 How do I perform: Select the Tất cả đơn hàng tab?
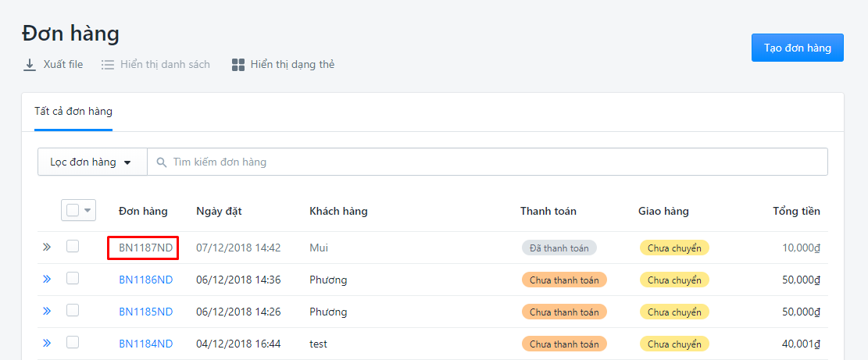pyautogui.click(x=73, y=112)
